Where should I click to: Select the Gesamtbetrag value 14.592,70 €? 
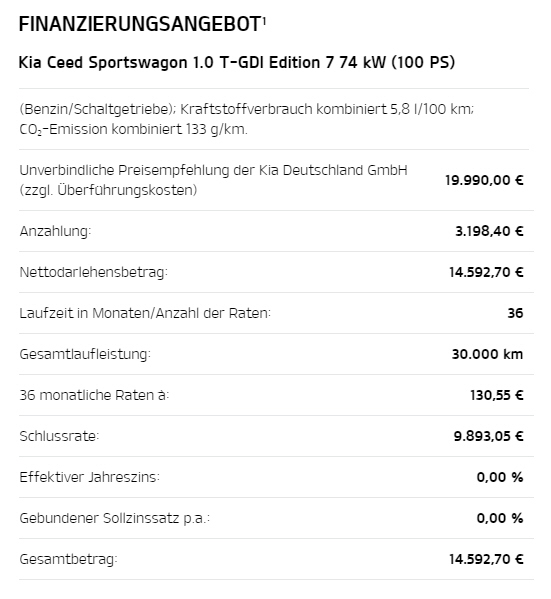[x=486, y=559]
